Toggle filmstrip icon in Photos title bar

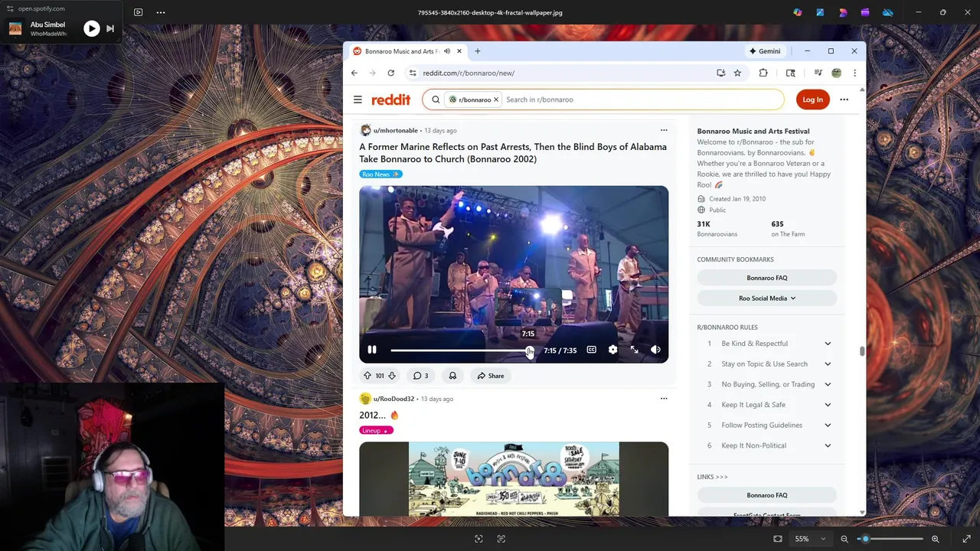138,12
